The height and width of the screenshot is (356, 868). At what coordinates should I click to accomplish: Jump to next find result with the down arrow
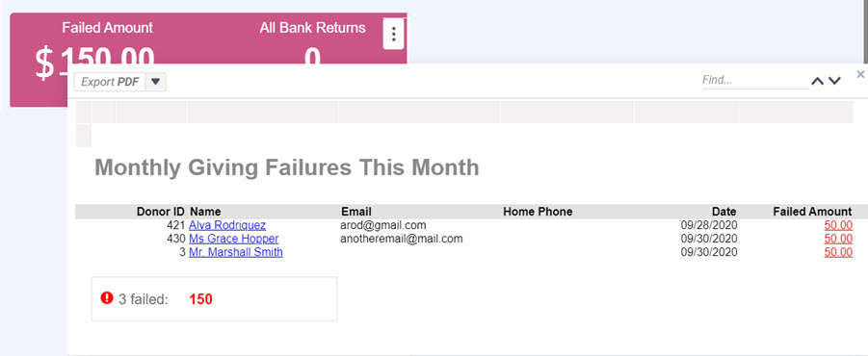835,81
